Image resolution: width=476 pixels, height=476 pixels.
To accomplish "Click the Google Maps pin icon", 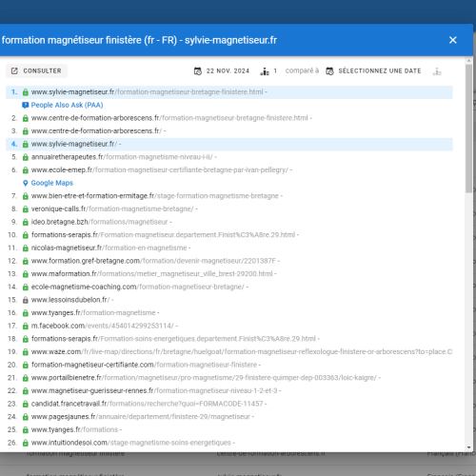I will click(x=26, y=183).
